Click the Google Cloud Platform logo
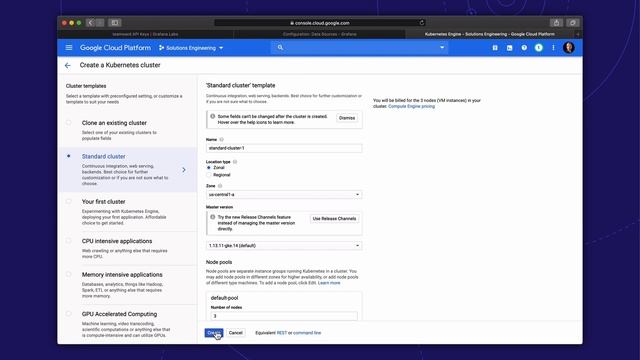 (x=116, y=48)
